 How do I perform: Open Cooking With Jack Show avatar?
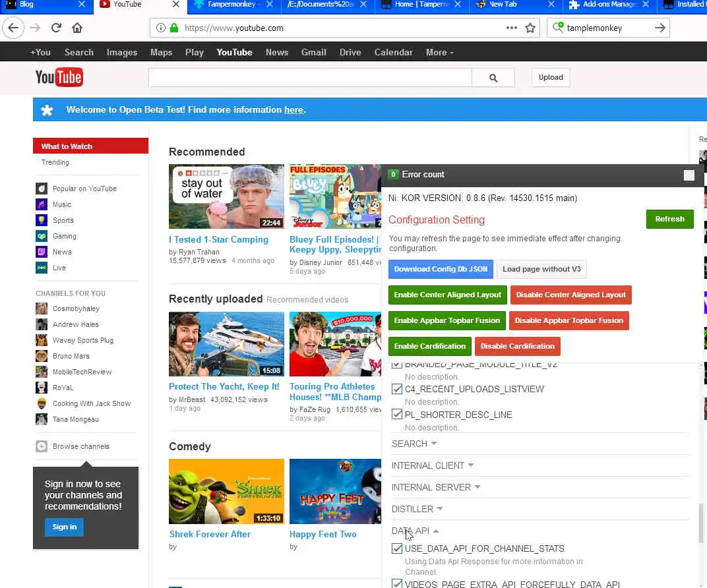(42, 403)
